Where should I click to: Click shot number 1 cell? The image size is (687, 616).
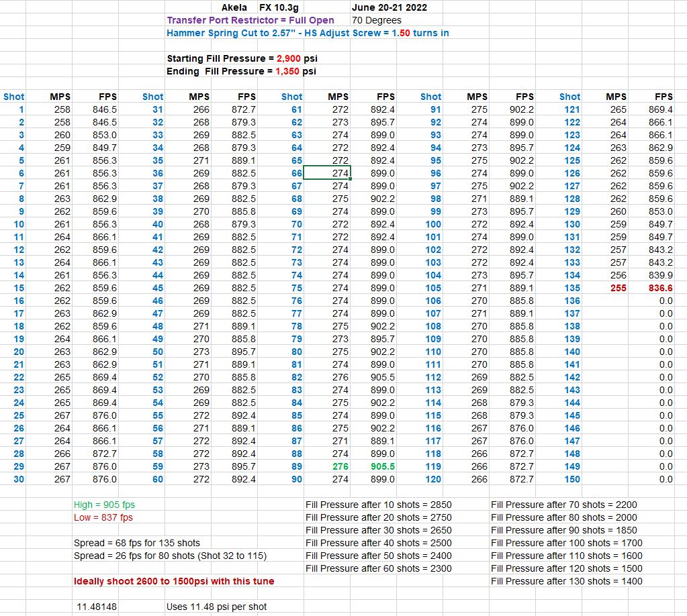[21, 109]
